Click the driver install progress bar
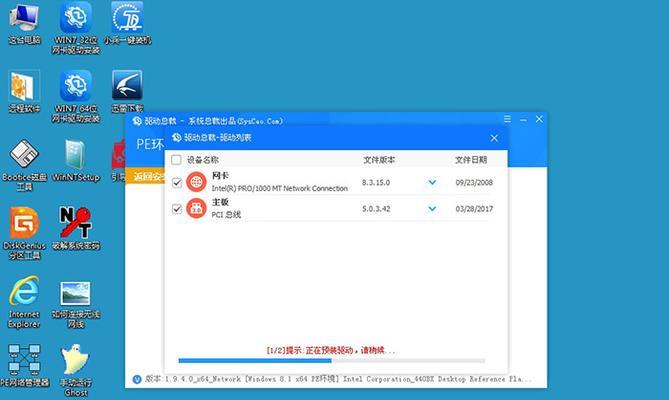 coord(332,361)
